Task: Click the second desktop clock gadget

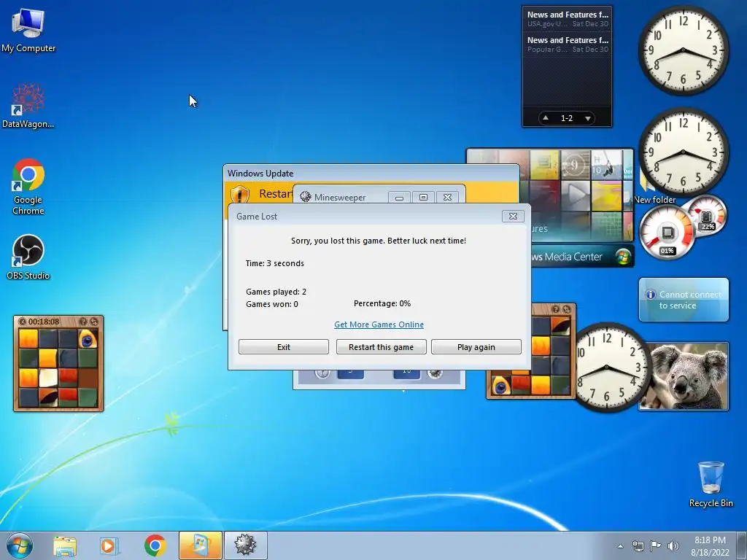Action: pyautogui.click(x=683, y=152)
